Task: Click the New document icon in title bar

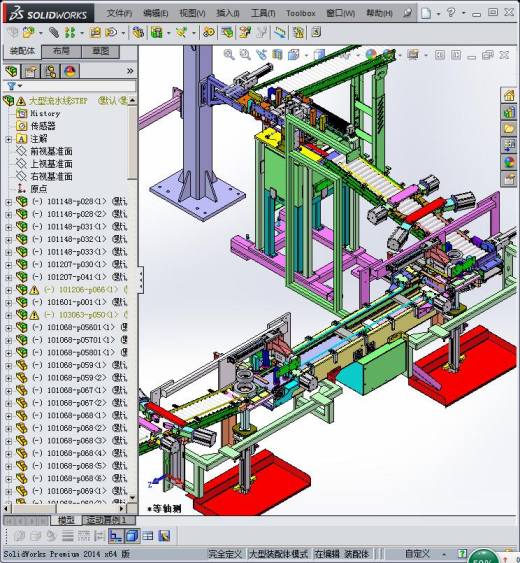Action: 426,13
